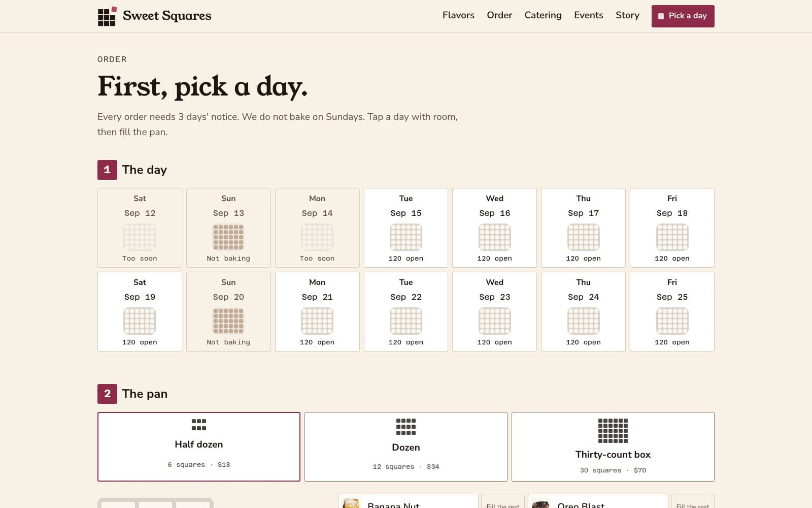This screenshot has width=812, height=508.
Task: Click the pan grid icon for Tue Sep 22
Action: [x=406, y=321]
